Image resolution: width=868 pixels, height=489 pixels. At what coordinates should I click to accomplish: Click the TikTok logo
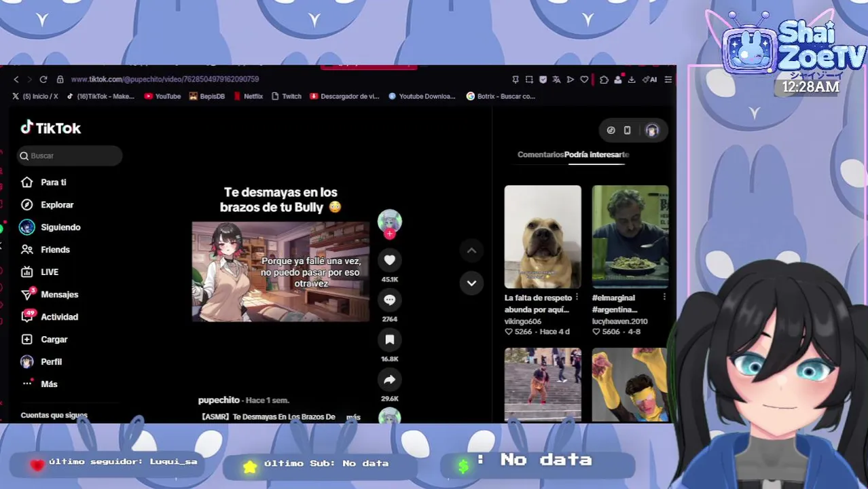pyautogui.click(x=51, y=128)
